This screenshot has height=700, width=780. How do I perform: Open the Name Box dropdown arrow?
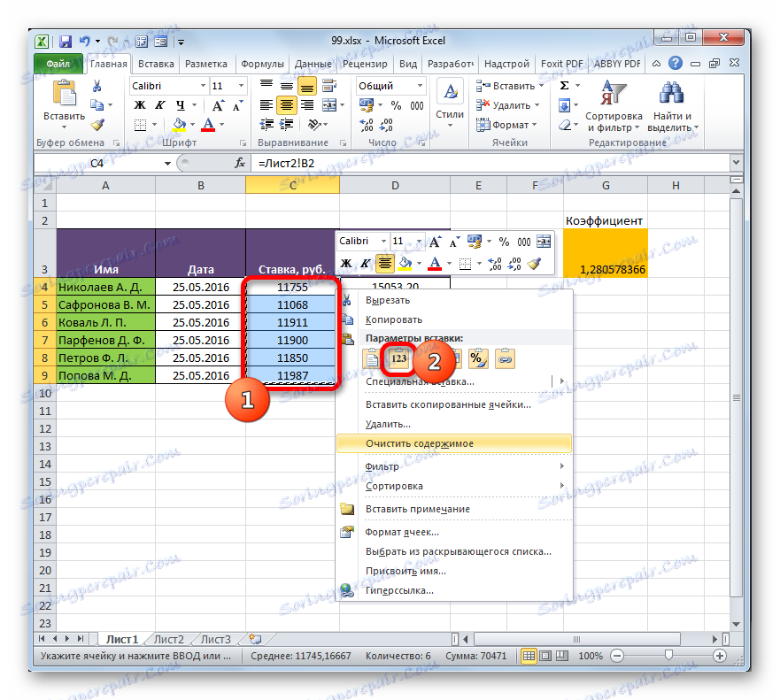(x=167, y=163)
